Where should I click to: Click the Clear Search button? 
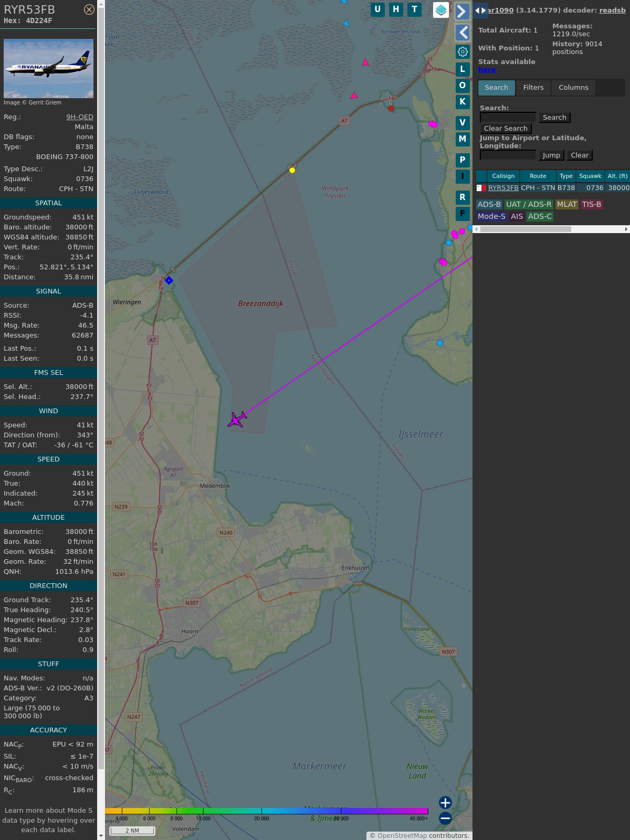(x=506, y=129)
